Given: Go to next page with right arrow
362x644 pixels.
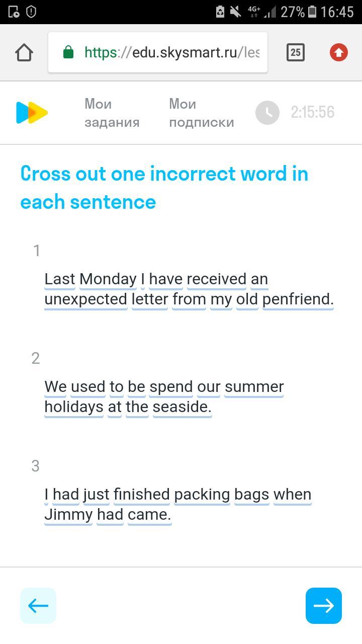Looking at the screenshot, I should (324, 606).
